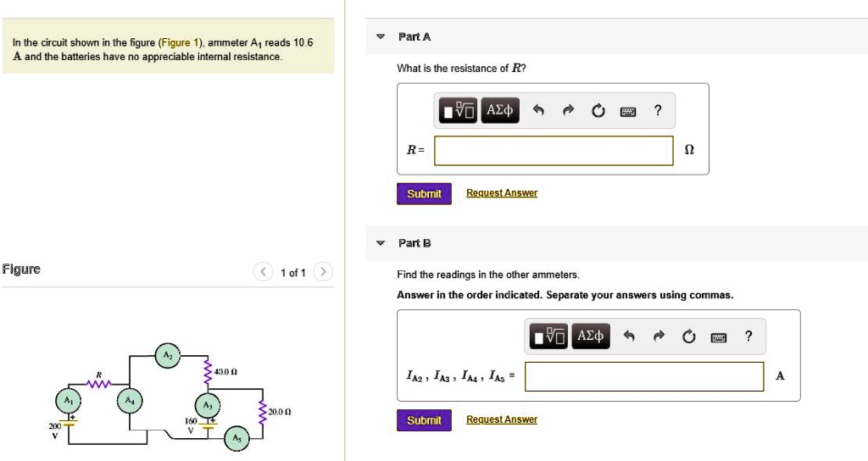Show keyboard shortcuts for Part A
The image size is (868, 461).
pos(628,111)
